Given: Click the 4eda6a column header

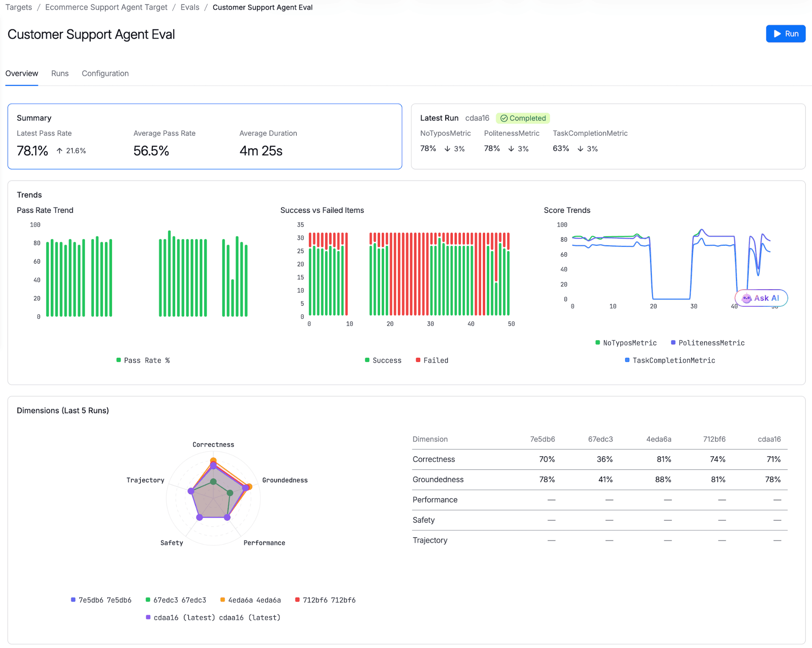Looking at the screenshot, I should 659,439.
